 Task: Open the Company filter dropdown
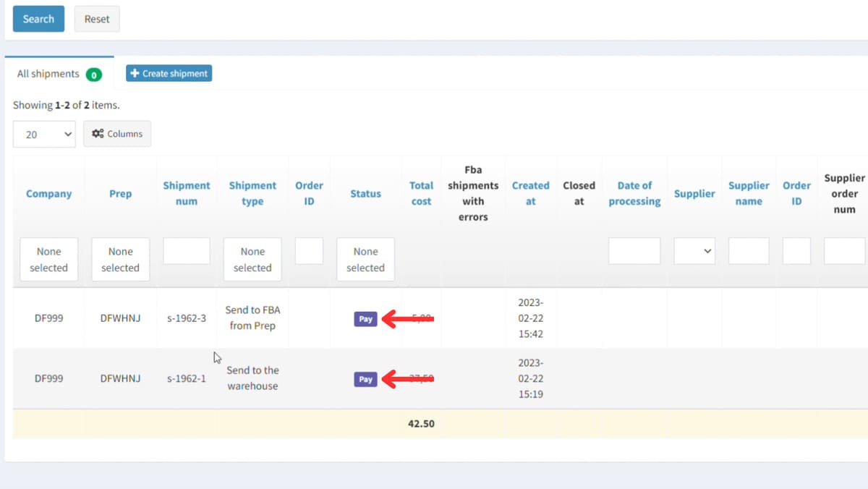click(48, 259)
